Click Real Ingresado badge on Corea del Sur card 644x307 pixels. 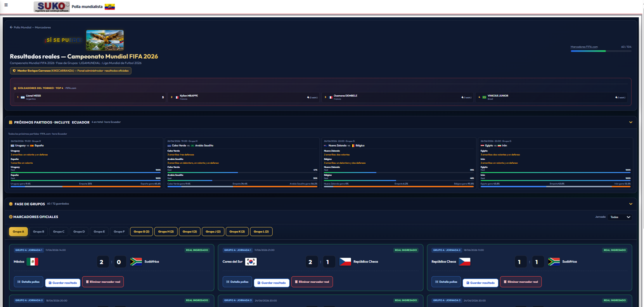[406, 250]
